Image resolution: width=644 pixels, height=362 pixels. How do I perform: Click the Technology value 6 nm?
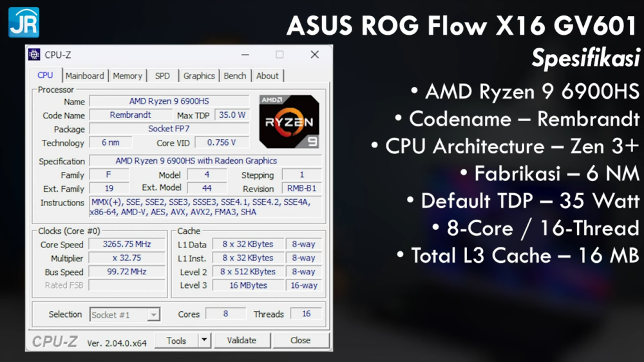tap(111, 142)
